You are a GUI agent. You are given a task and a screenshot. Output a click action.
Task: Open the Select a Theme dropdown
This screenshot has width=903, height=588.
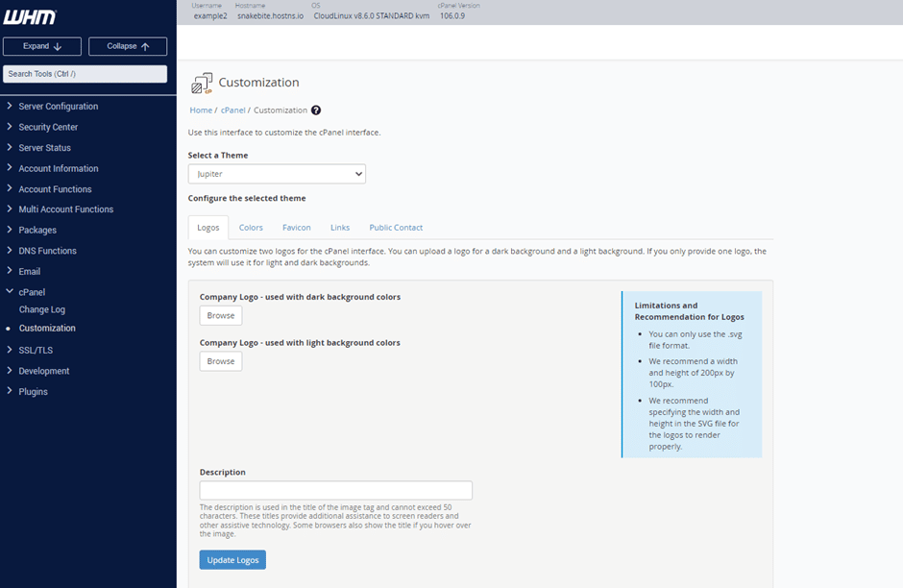[x=277, y=174]
